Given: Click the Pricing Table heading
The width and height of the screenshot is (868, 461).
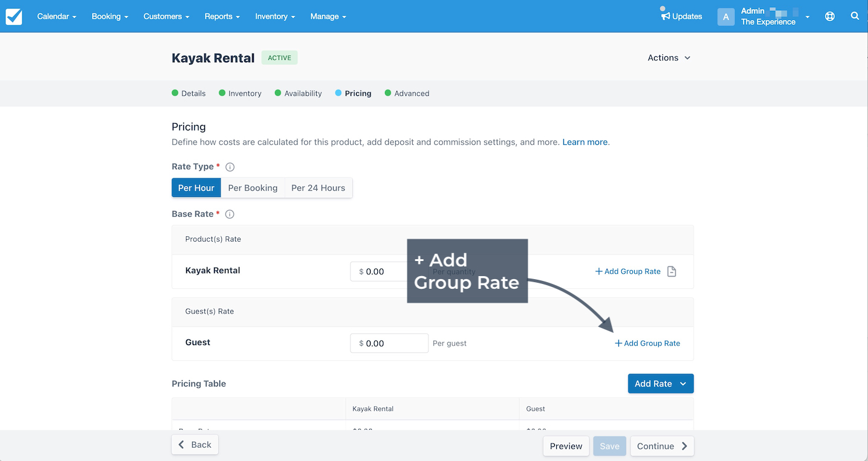Looking at the screenshot, I should click(x=199, y=384).
